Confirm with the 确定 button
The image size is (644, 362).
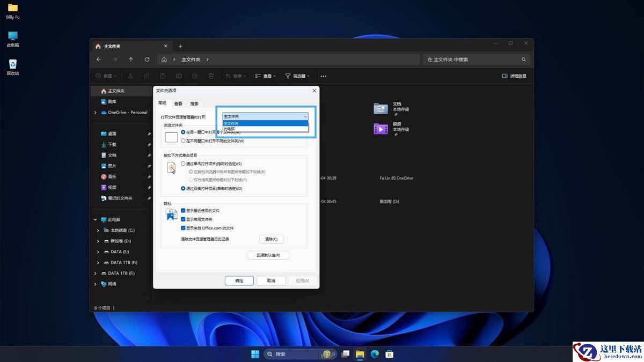coord(239,280)
